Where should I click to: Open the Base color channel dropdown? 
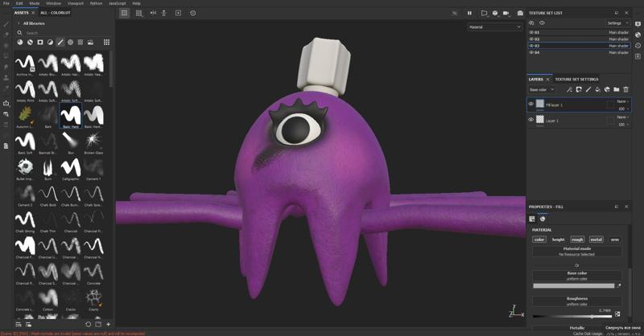point(541,89)
